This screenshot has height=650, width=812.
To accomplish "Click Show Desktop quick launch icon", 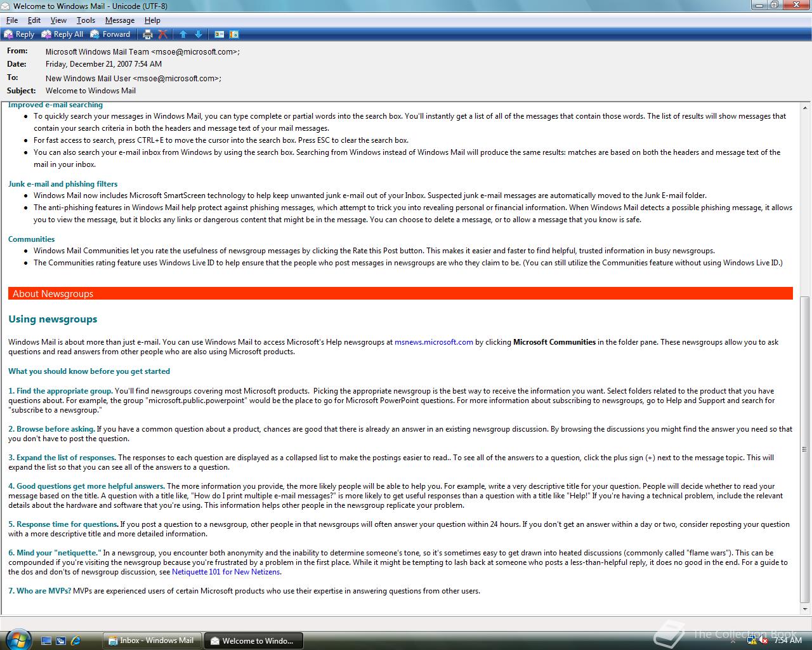I will click(46, 640).
